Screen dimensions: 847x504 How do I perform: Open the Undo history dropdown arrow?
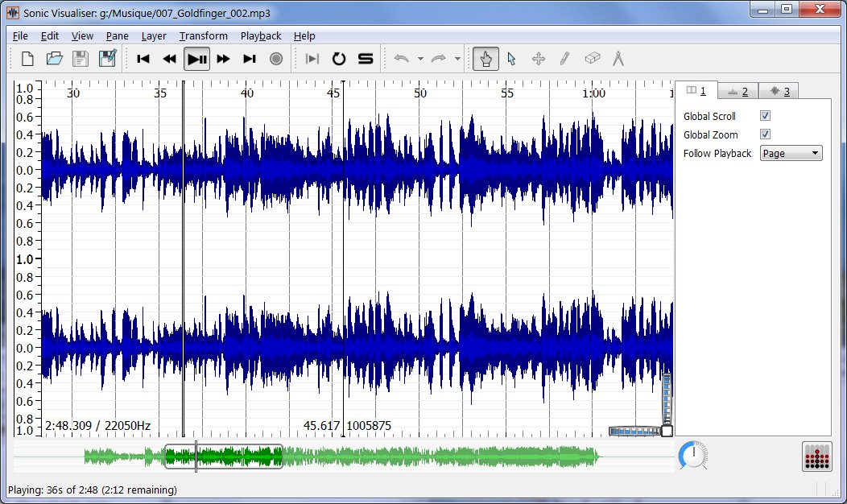pyautogui.click(x=420, y=59)
